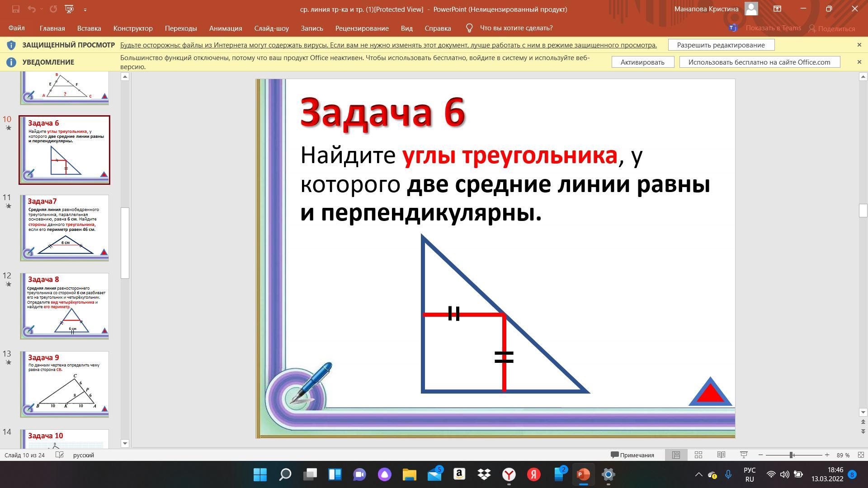868x488 pixels.
Task: Click the info icon in notification bar
Action: 11,62
